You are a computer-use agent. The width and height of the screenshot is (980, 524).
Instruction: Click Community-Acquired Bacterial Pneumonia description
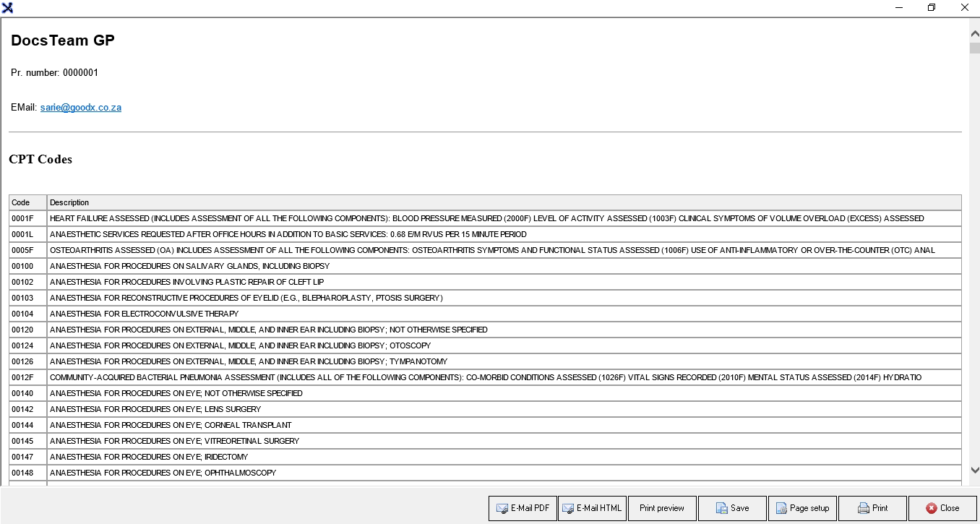pyautogui.click(x=504, y=377)
